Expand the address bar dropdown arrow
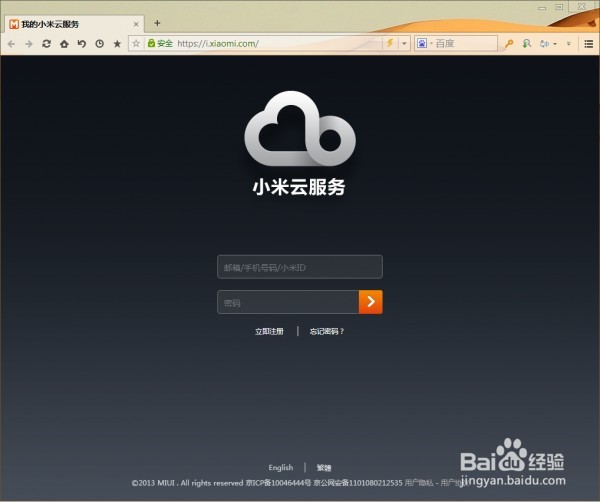Screen dimensions: 600x502 [404, 44]
